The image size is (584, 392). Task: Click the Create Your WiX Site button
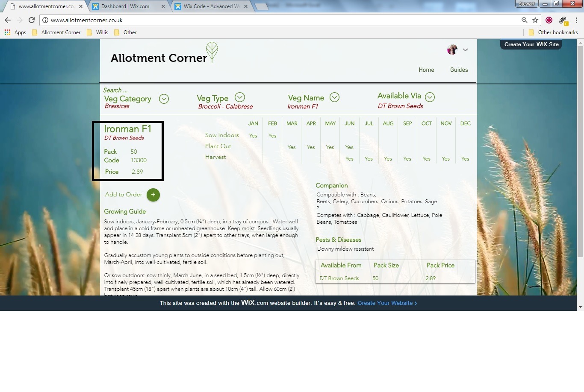(x=531, y=44)
